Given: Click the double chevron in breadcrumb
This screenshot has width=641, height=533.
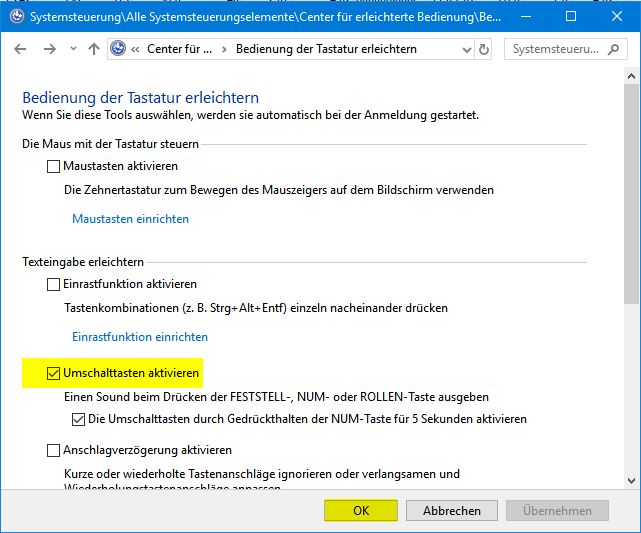Looking at the screenshot, I should [x=135, y=49].
